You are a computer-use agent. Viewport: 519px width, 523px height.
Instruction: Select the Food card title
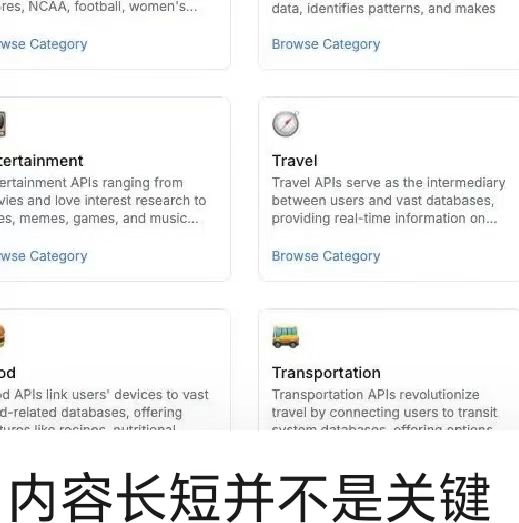tap(8, 373)
